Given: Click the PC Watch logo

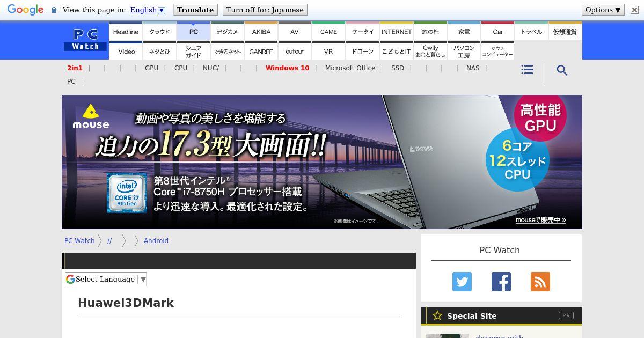Looking at the screenshot, I should click(x=86, y=40).
